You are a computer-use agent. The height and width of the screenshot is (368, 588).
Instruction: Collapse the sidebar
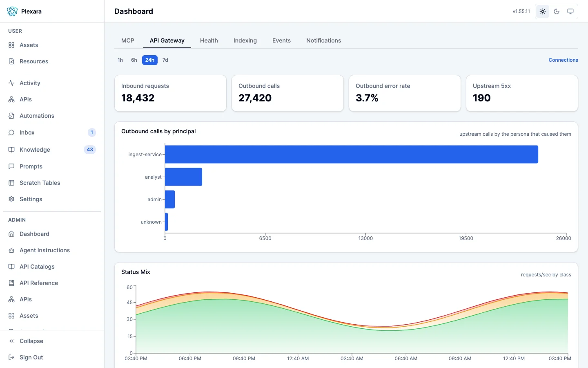(x=52, y=341)
